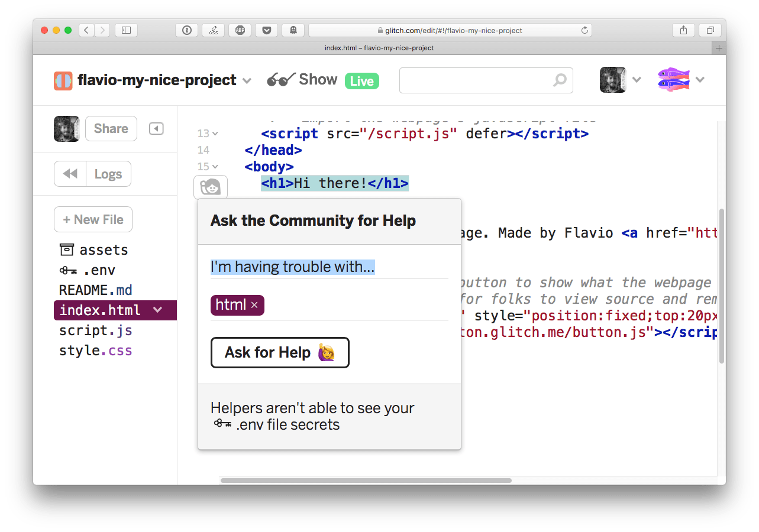Open the user avatar dropdown menu
Image resolution: width=759 pixels, height=532 pixels.
click(x=637, y=80)
